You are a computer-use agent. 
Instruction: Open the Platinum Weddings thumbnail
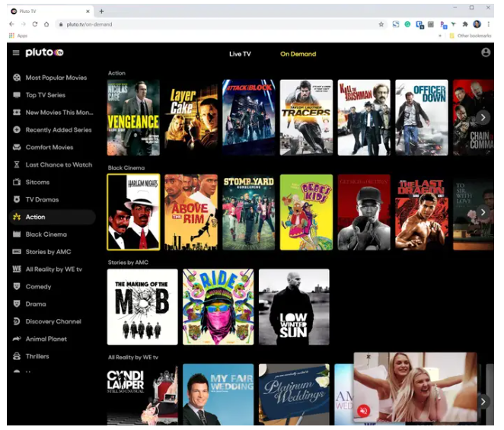click(294, 394)
